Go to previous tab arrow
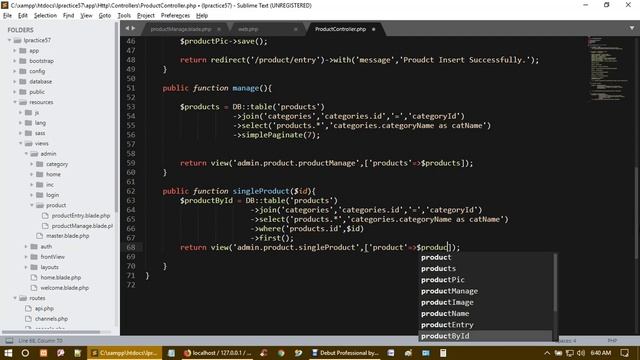 click(x=127, y=28)
